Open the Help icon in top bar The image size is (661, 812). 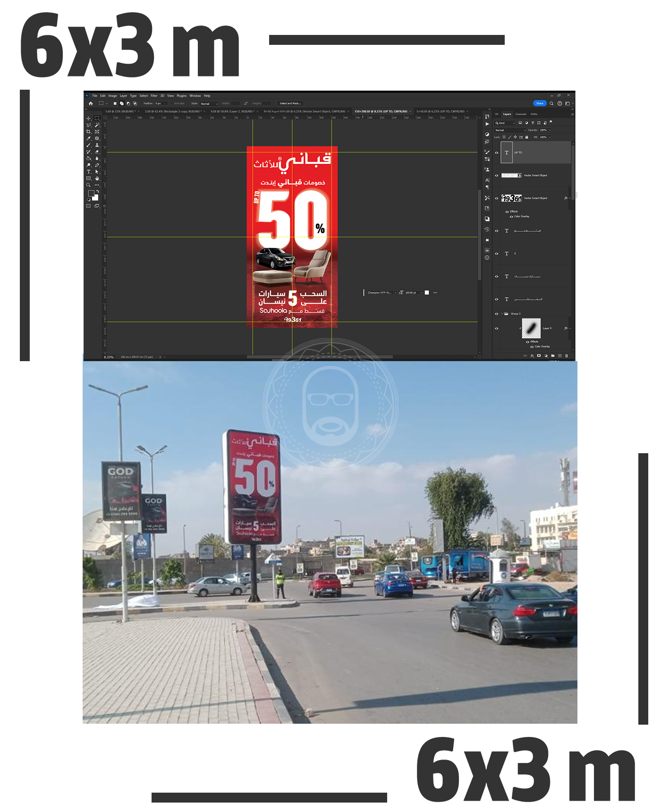(x=559, y=103)
